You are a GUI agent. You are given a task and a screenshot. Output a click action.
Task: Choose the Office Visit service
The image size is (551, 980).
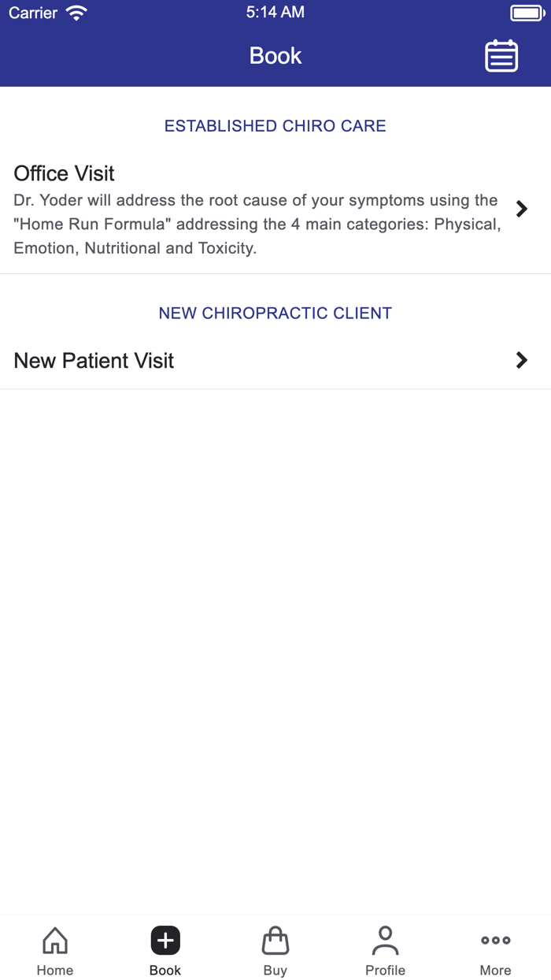point(63,173)
